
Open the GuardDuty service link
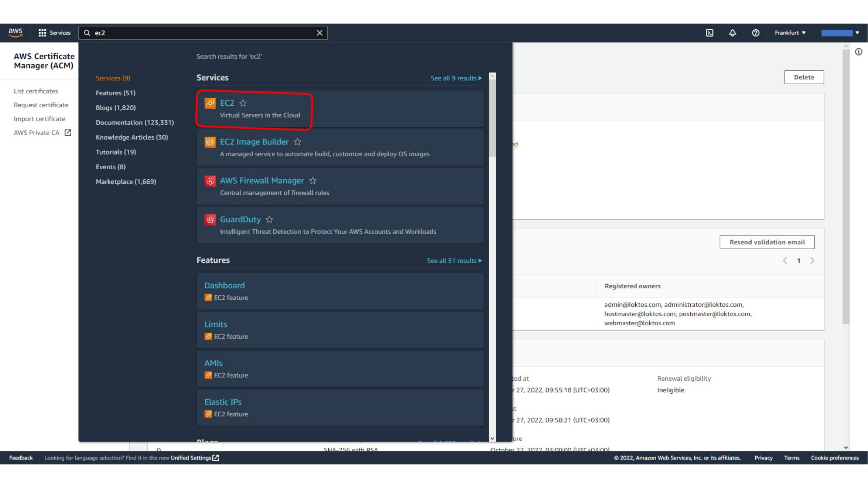(240, 219)
